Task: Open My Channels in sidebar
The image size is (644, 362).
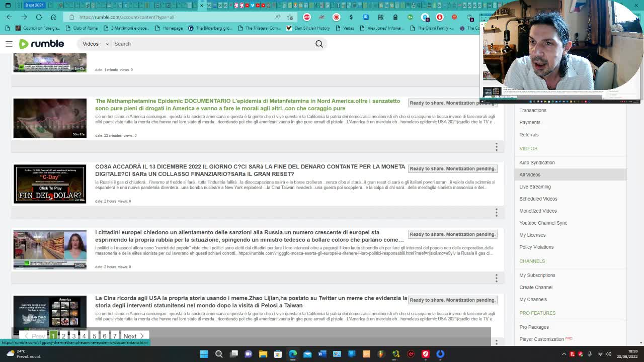Action: coord(533,299)
